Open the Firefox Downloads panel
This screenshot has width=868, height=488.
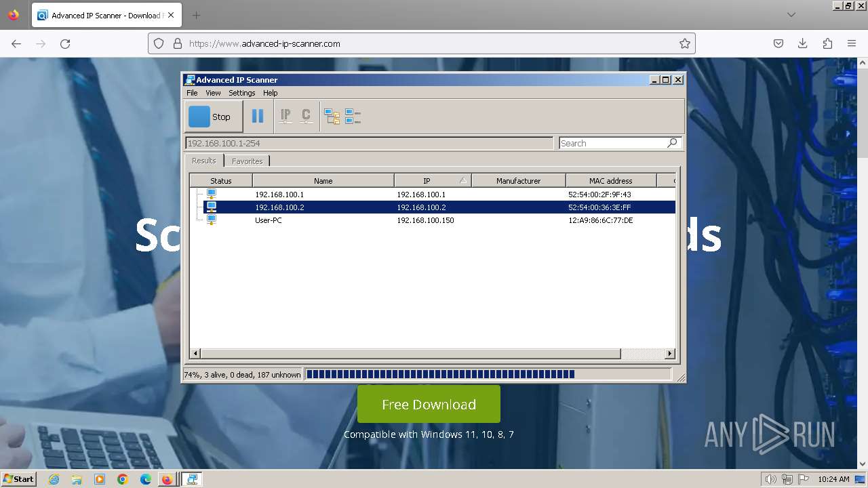(803, 43)
